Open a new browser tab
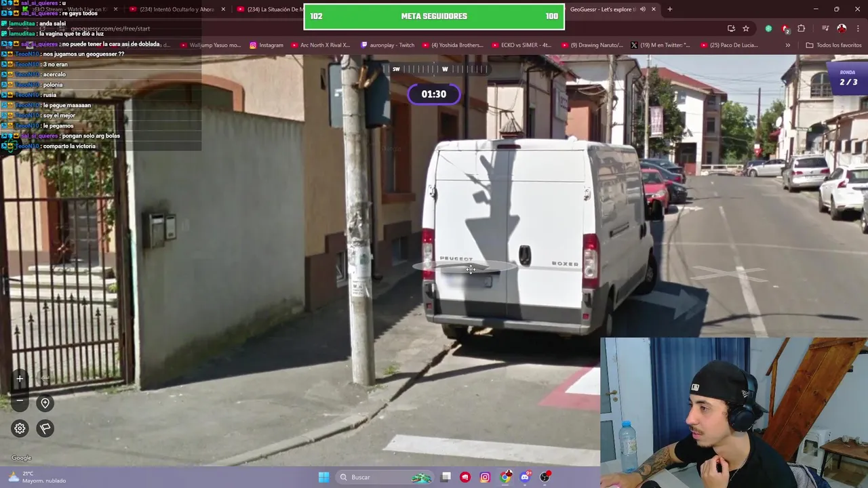The width and height of the screenshot is (868, 488). tap(670, 9)
